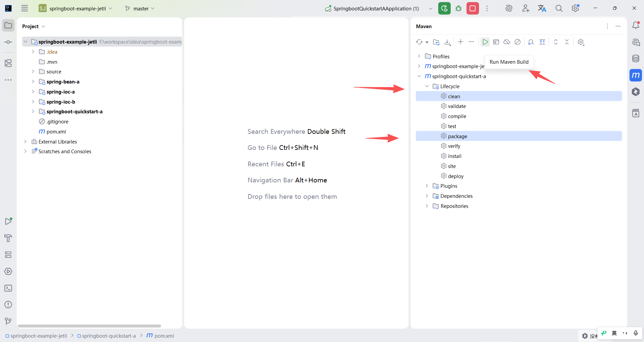Expand the Repositories node in Maven
This screenshot has width=644, height=342.
(x=427, y=206)
